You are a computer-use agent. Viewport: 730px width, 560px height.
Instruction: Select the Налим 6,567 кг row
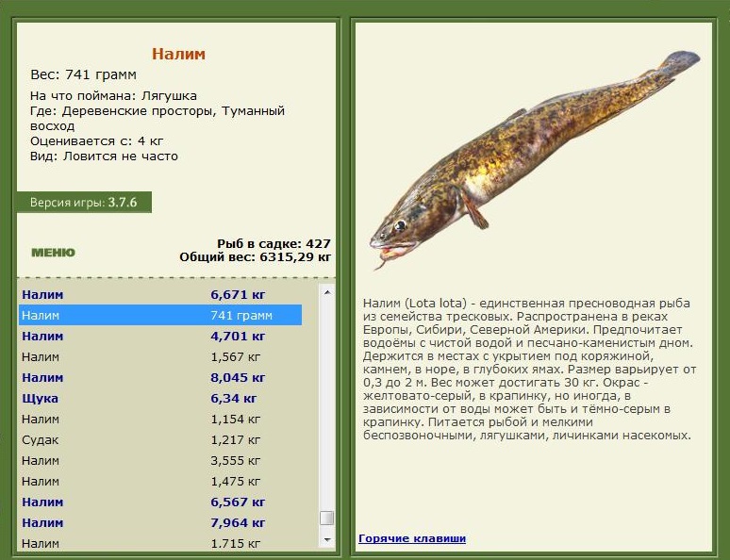(160, 502)
